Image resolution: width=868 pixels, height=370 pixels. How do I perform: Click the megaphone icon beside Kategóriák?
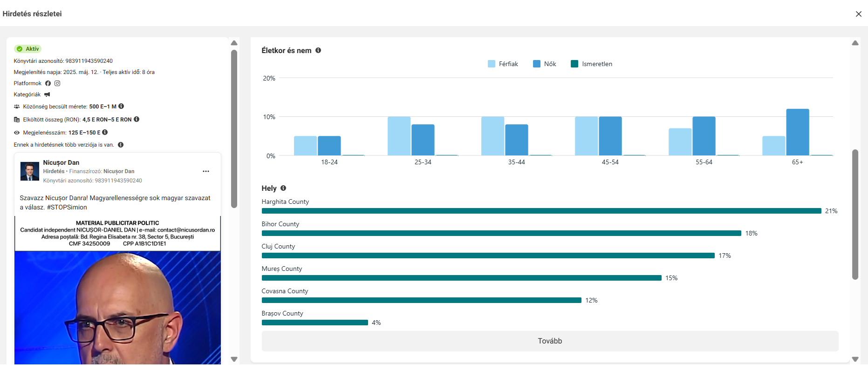click(x=47, y=94)
